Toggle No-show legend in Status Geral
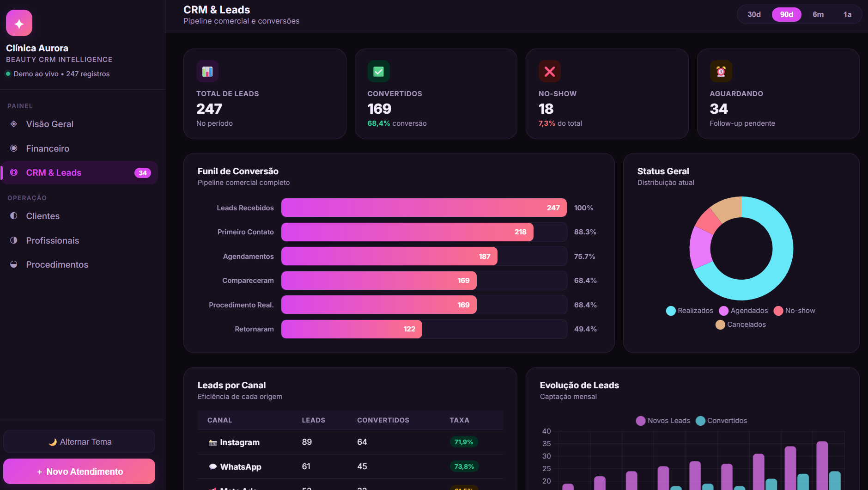The width and height of the screenshot is (868, 490). coord(795,311)
